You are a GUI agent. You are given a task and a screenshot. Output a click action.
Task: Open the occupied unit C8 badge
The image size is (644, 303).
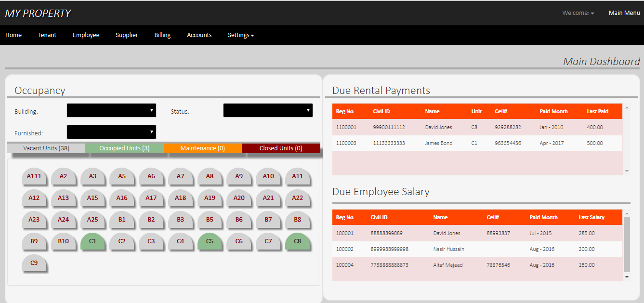click(x=297, y=241)
